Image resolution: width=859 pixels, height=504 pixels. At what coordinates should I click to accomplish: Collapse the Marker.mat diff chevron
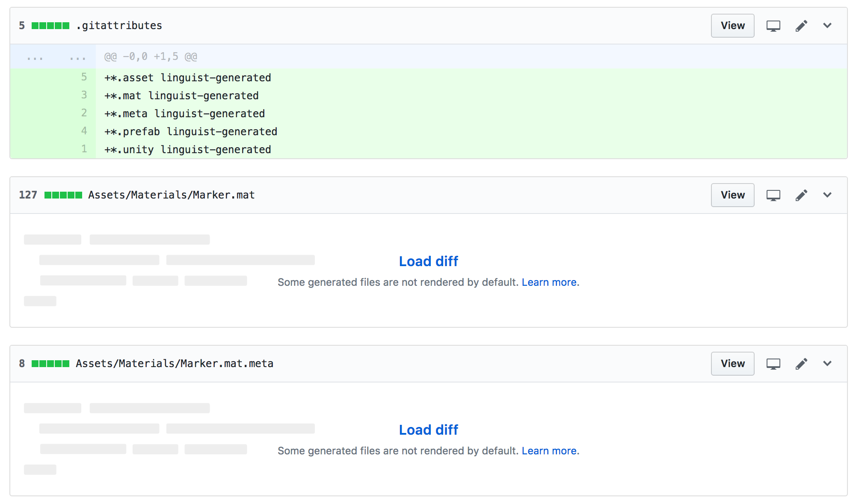tap(827, 195)
